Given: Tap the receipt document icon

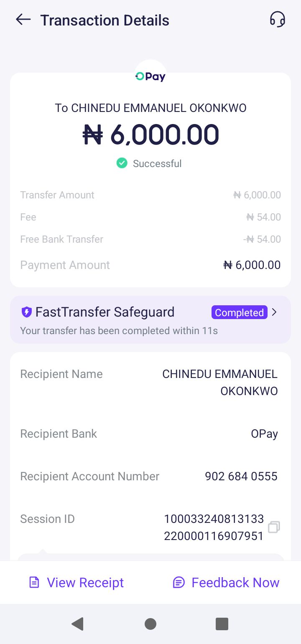Looking at the screenshot, I should tap(34, 582).
